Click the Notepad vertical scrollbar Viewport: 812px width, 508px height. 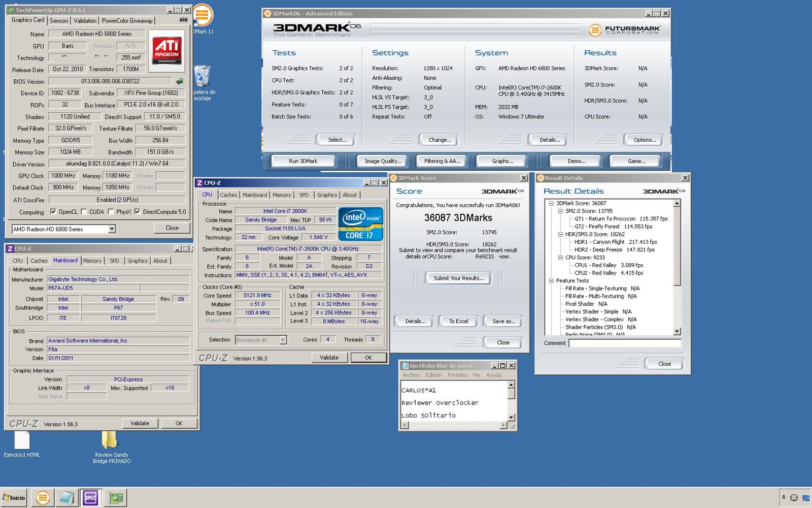(511, 401)
